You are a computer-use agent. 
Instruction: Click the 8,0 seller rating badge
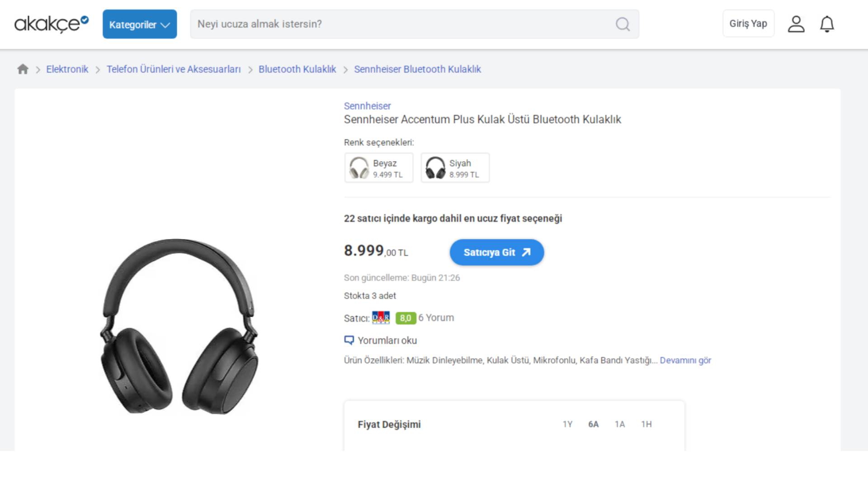(x=406, y=318)
